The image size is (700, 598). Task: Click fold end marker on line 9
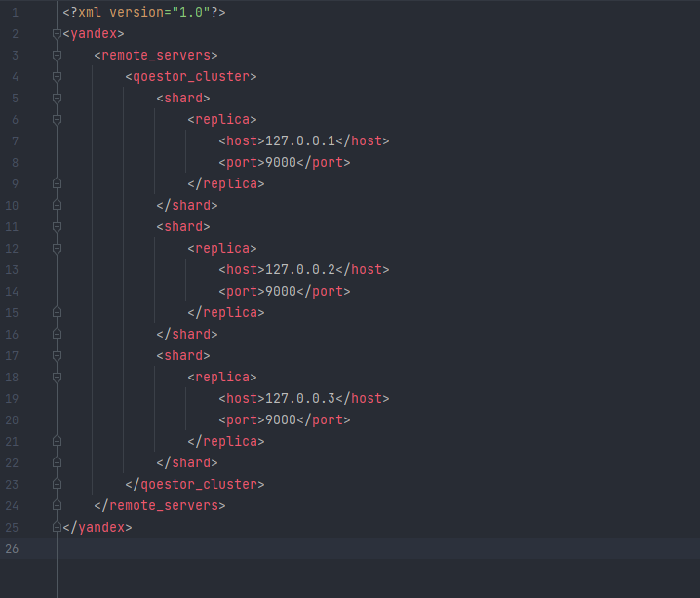57,183
